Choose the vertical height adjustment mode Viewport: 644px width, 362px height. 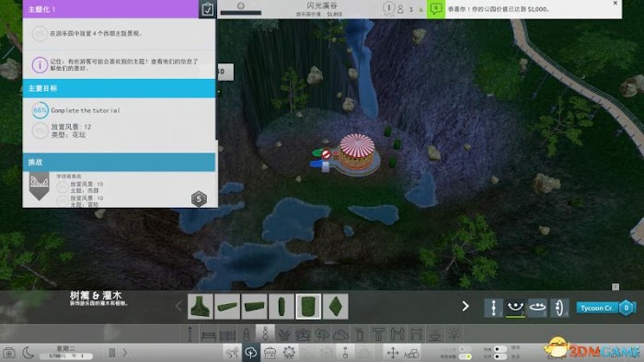(x=494, y=308)
